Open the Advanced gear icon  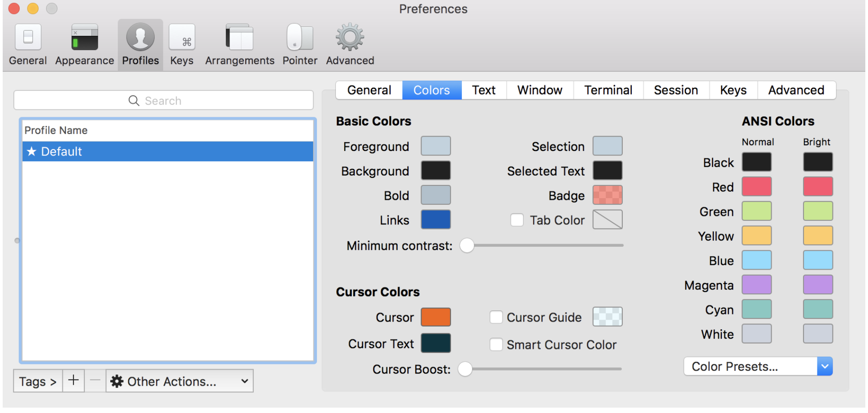pyautogui.click(x=350, y=37)
